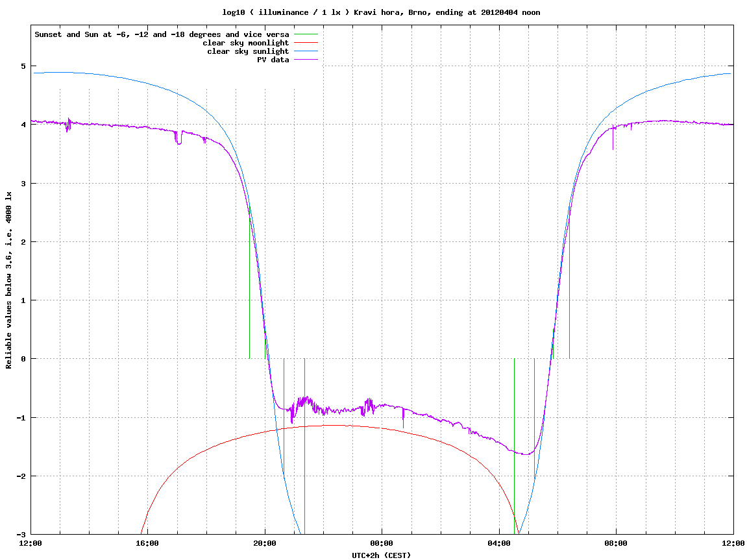Click the red legend line sample
The width and height of the screenshot is (747, 560).
306,43
